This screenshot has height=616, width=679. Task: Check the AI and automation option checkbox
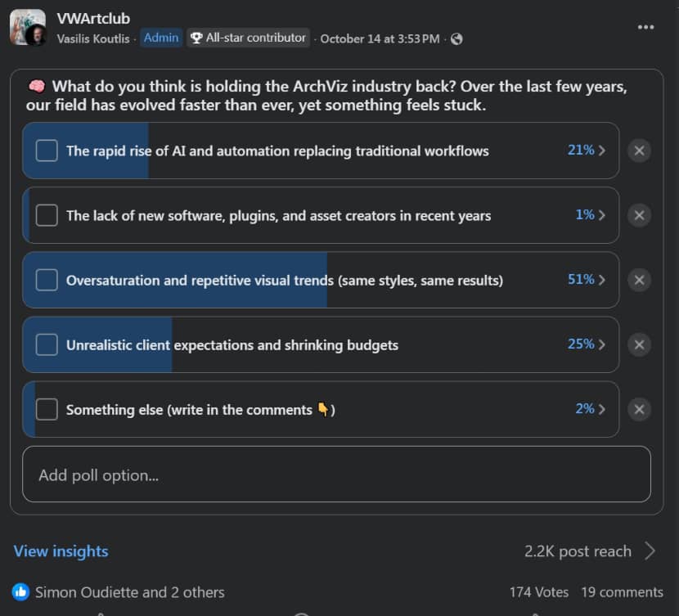[47, 151]
